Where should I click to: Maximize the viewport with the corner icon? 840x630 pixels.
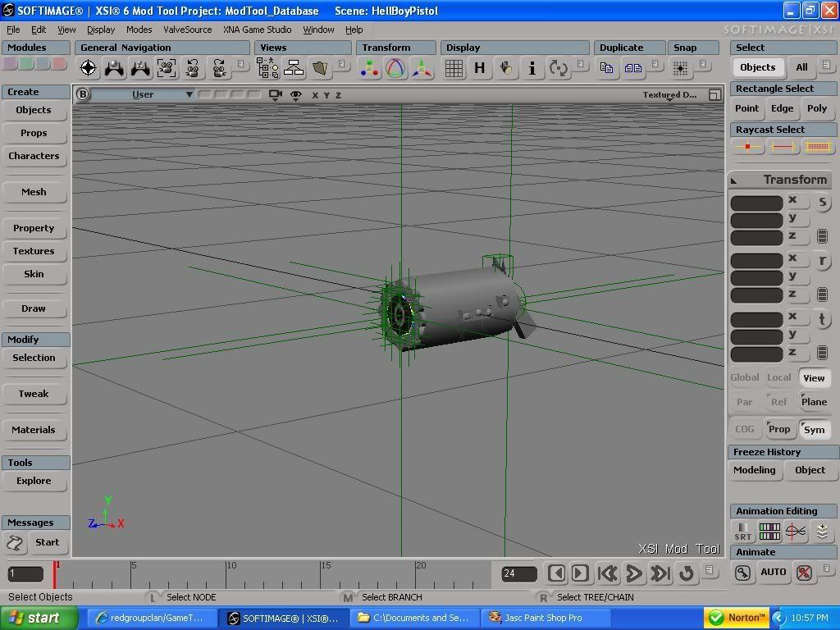pyautogui.click(x=714, y=95)
